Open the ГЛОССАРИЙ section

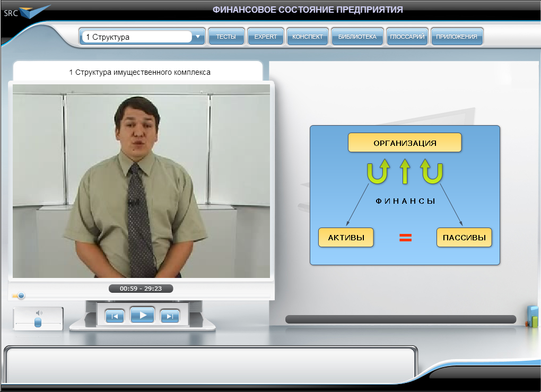coord(407,37)
